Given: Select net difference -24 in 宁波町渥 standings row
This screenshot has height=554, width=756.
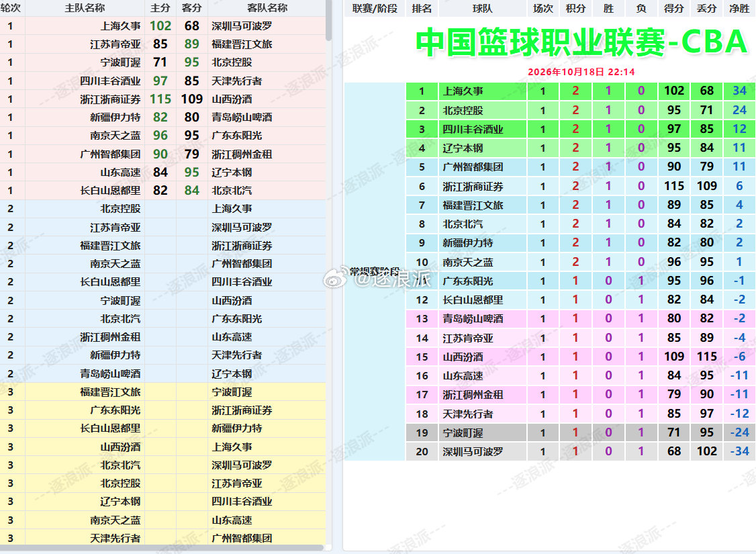Looking at the screenshot, I should pyautogui.click(x=740, y=432).
